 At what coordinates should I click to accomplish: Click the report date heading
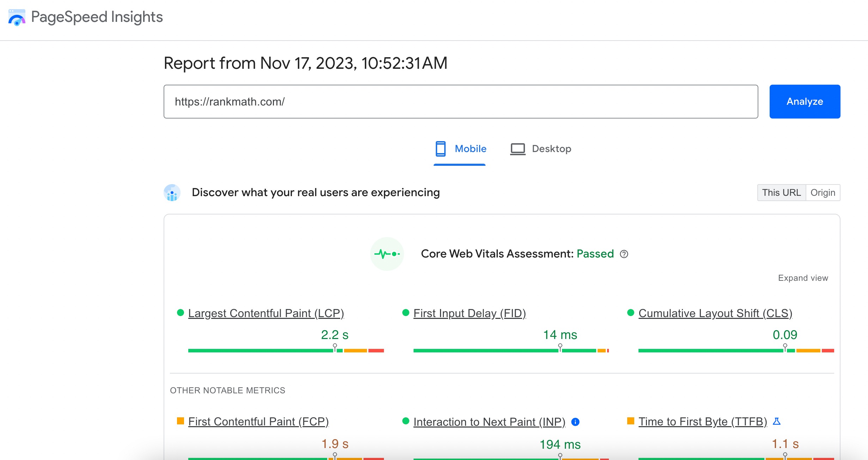(306, 63)
